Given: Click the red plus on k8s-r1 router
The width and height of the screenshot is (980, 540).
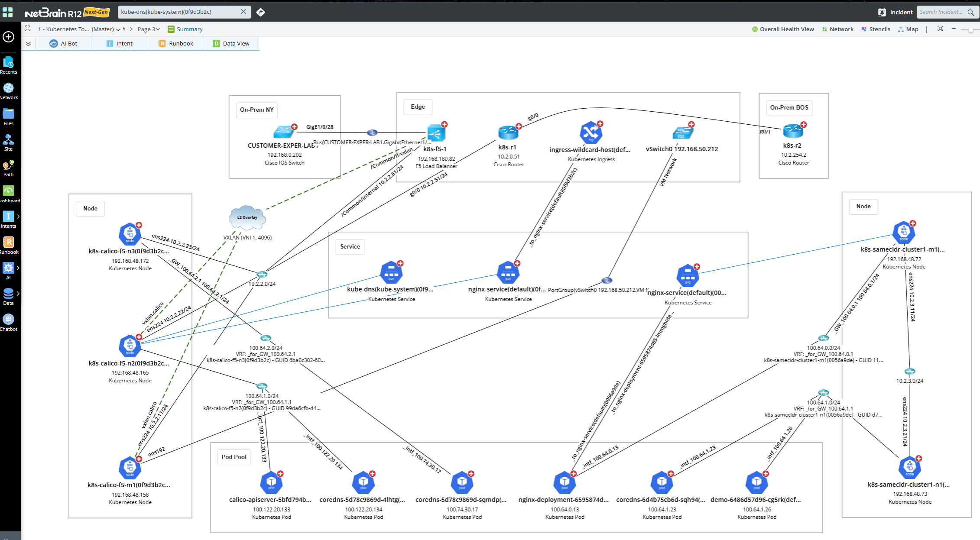Looking at the screenshot, I should tap(519, 126).
